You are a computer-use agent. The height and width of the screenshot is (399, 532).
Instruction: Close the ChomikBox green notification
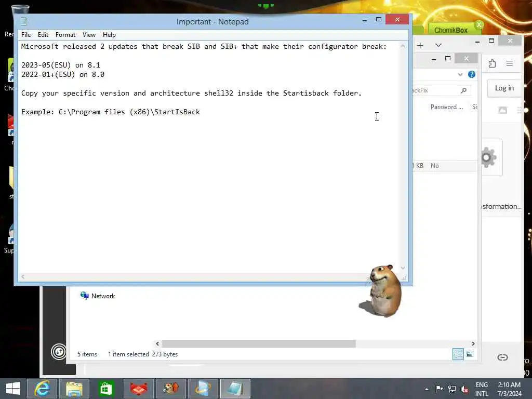[479, 24]
